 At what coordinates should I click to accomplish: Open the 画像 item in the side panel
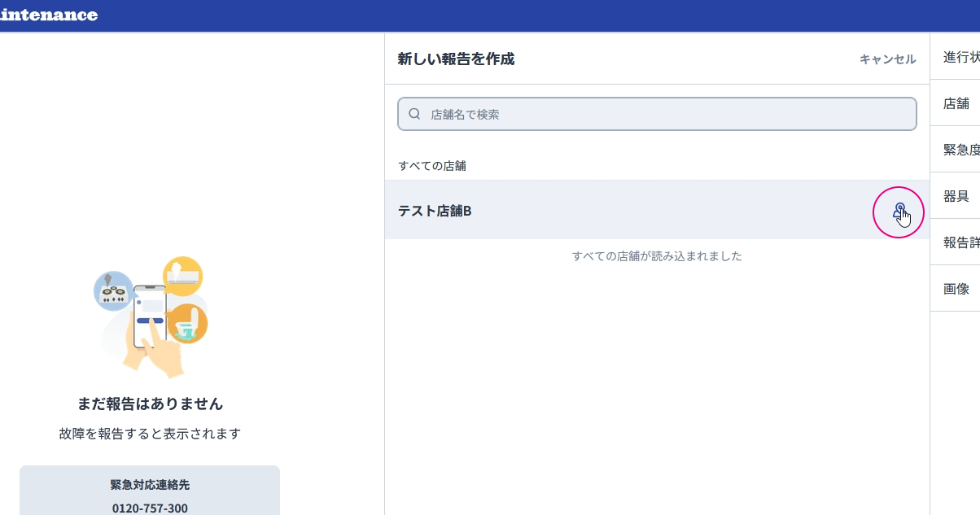[955, 289]
